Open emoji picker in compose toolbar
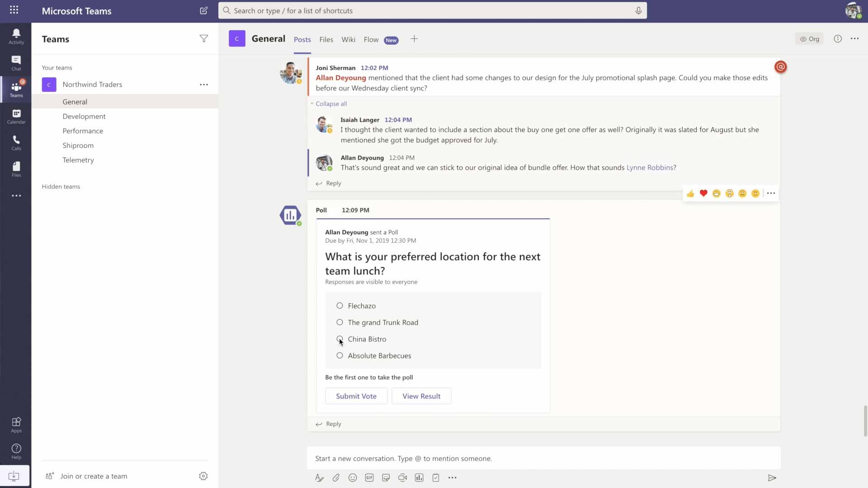The height and width of the screenshot is (488, 868). click(353, 478)
